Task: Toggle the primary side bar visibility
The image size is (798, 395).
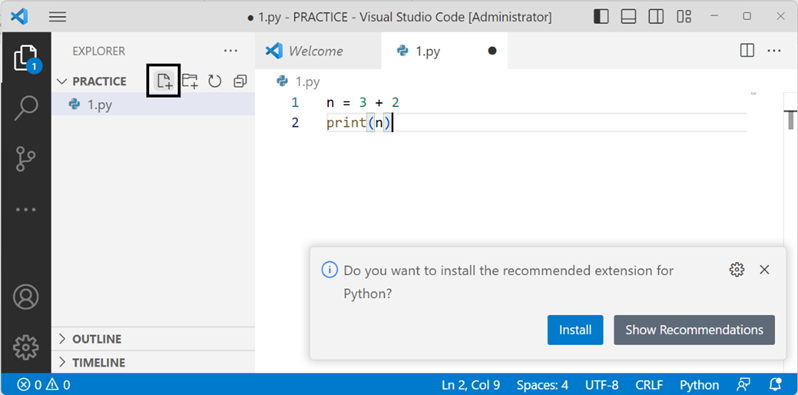Action: click(601, 17)
